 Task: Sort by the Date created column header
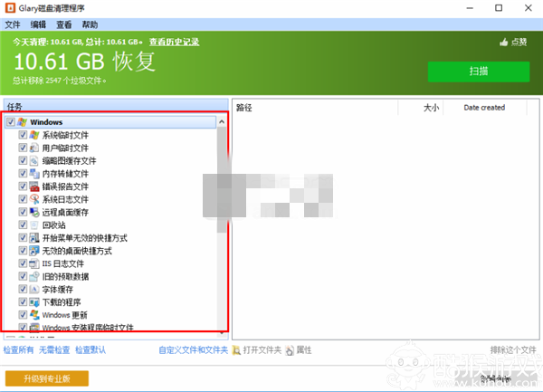[485, 108]
